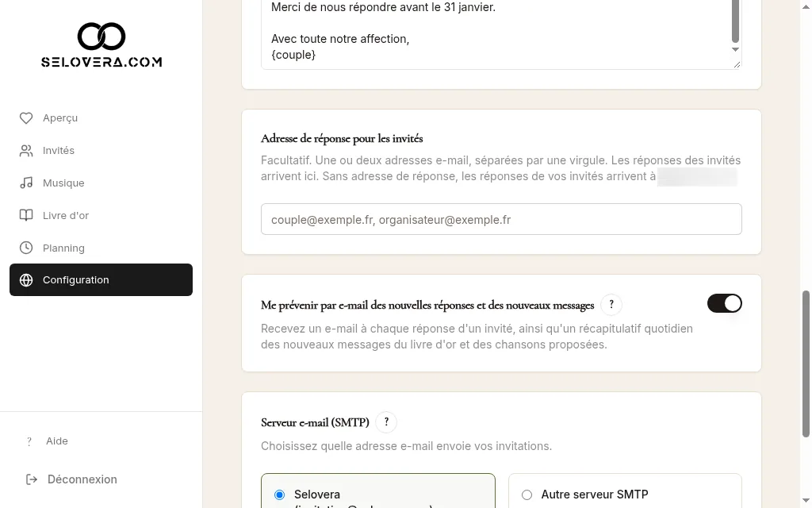Click the SELOVERA.COM brand text
This screenshot has height=508, width=812.
pos(101,62)
